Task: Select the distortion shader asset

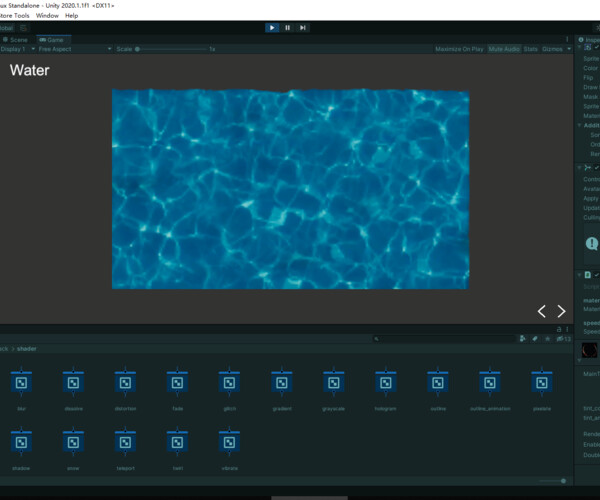Action: (x=126, y=389)
